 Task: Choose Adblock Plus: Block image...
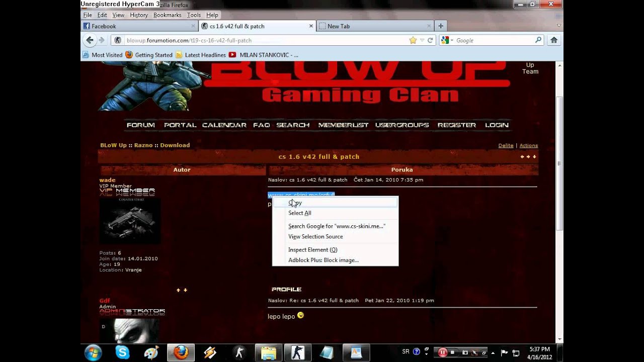(335, 260)
